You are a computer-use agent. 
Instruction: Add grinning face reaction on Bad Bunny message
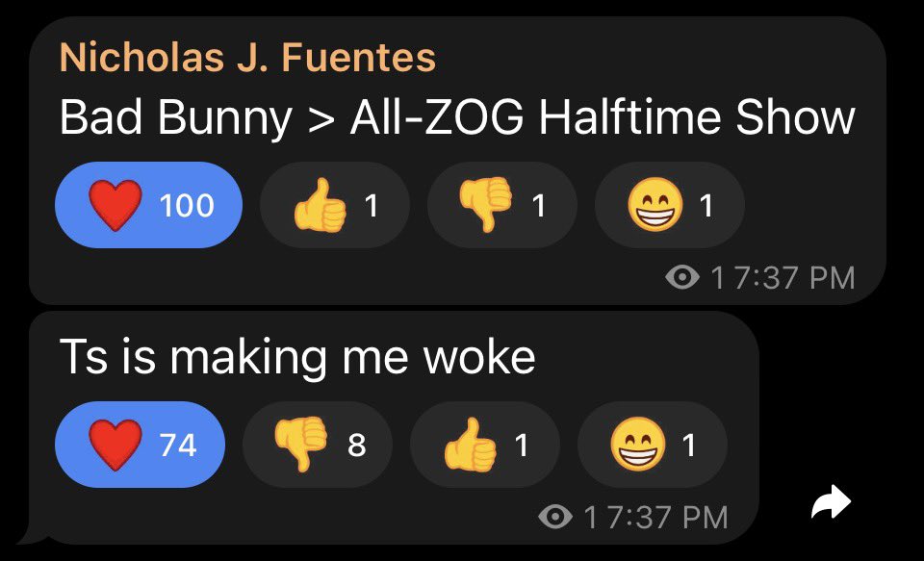(669, 205)
